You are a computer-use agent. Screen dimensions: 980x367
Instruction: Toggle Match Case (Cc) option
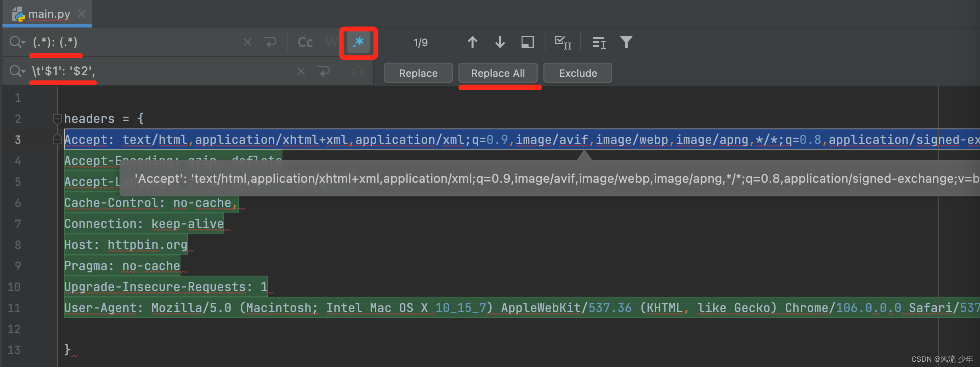tap(305, 42)
